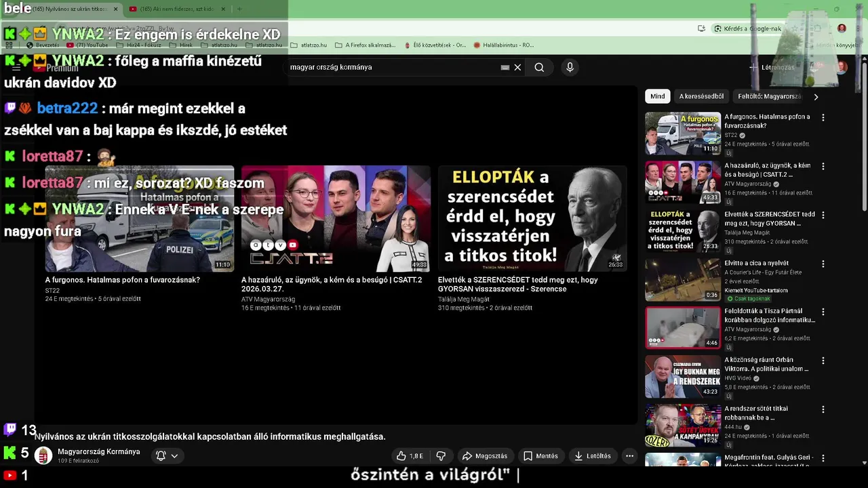Screen dimensions: 868x488
Task: Open the A furgonos endscreen video thumbnail
Action: click(140, 218)
